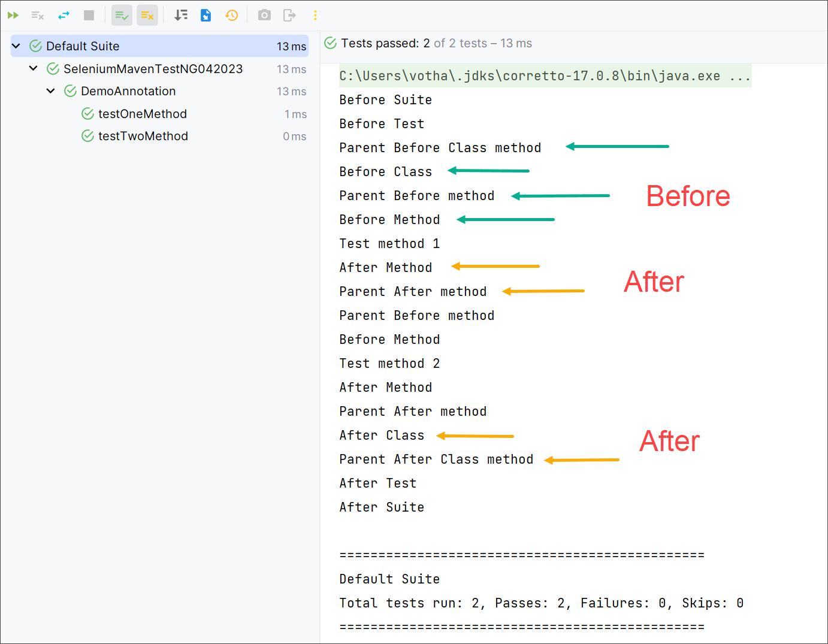Click Sort tests icon
Image resolution: width=828 pixels, height=644 pixels.
click(181, 16)
